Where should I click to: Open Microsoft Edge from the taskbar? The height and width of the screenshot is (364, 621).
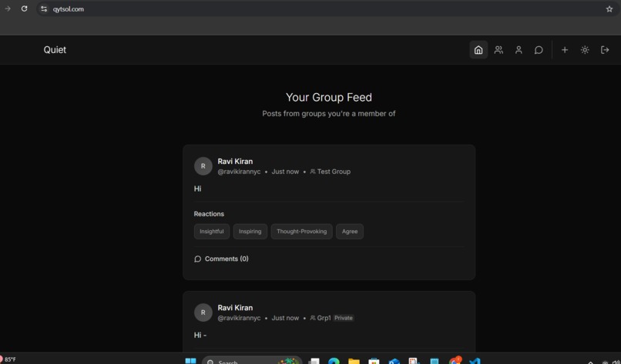[334, 361]
